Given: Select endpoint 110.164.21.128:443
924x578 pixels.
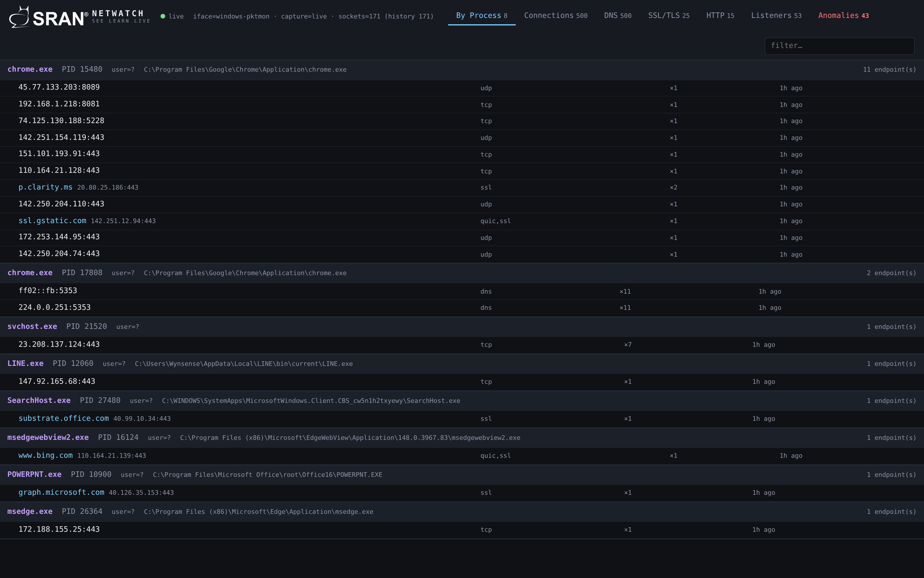Looking at the screenshot, I should [x=59, y=171].
